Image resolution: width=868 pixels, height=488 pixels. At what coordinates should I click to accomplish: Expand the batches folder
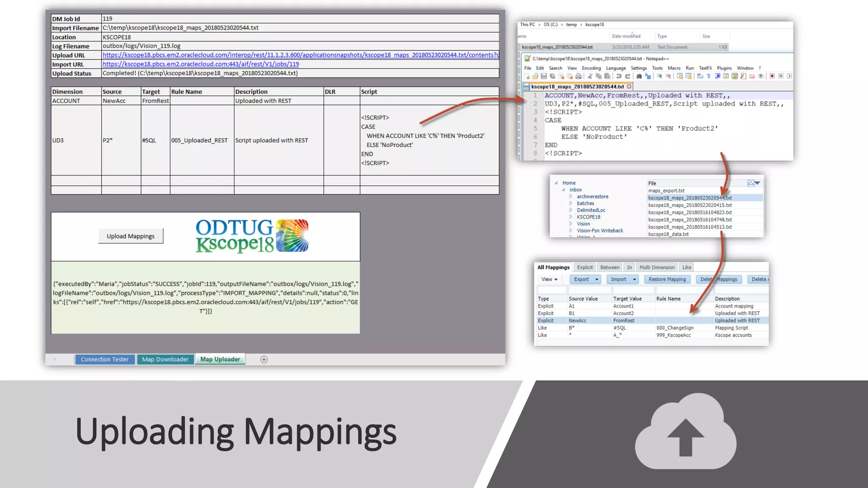570,203
